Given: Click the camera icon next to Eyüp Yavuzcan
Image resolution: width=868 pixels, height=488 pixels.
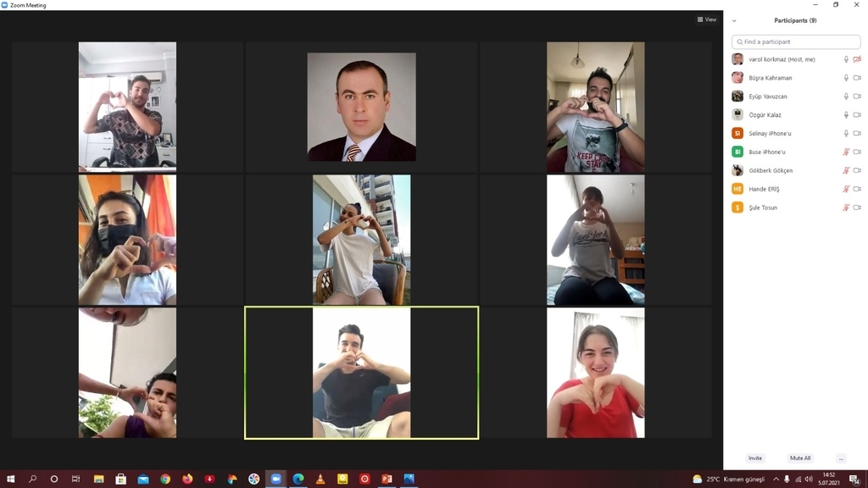Looking at the screenshot, I should (x=857, y=97).
